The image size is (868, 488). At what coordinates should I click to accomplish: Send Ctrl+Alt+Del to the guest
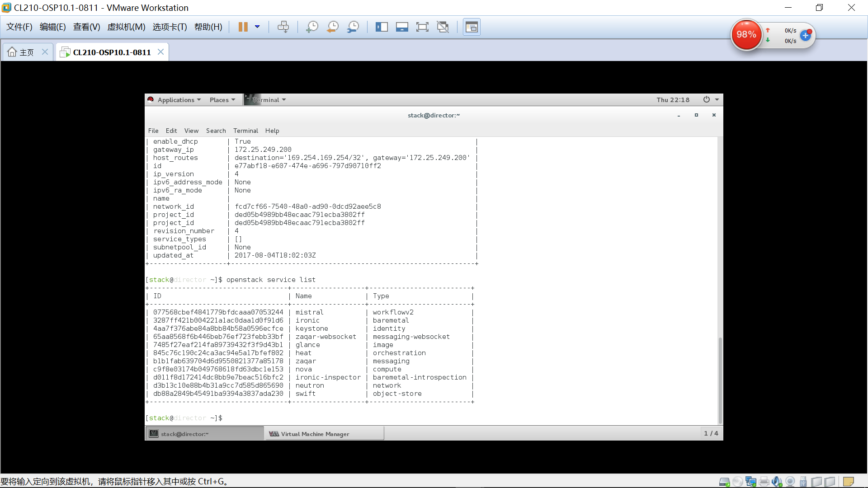click(283, 27)
